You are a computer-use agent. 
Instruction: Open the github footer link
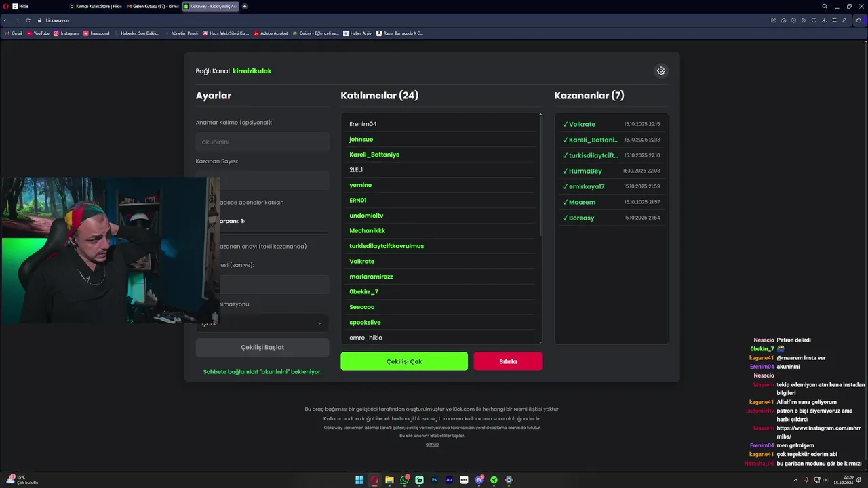coord(432,445)
